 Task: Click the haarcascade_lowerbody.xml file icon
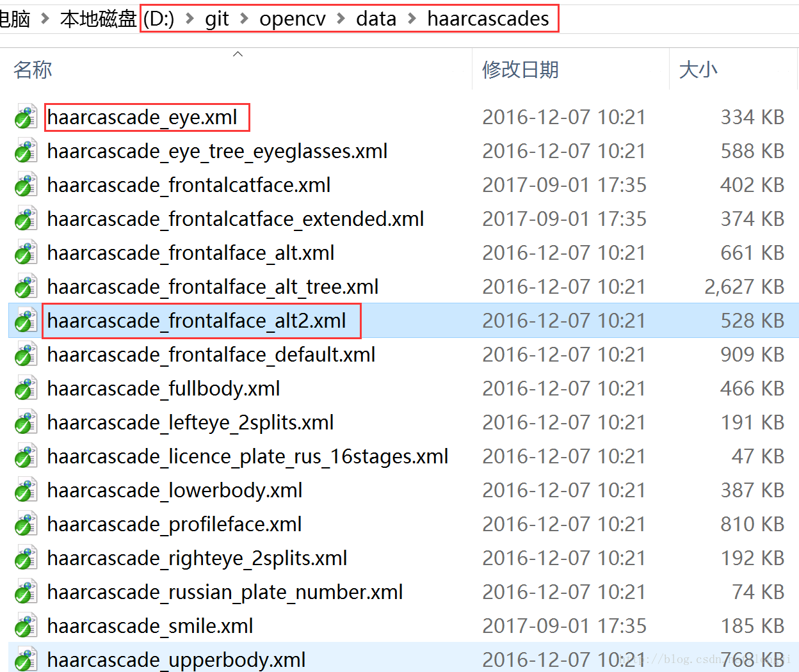click(25, 490)
